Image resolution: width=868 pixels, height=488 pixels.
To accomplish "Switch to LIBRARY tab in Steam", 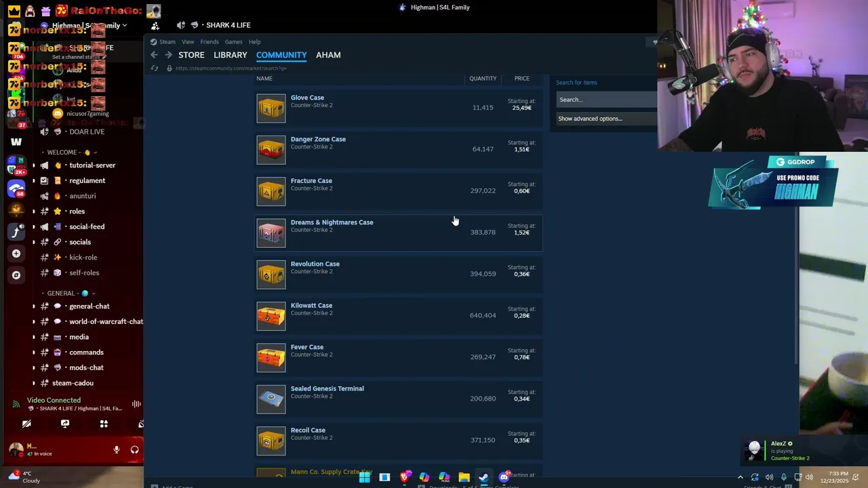I will tap(231, 55).
